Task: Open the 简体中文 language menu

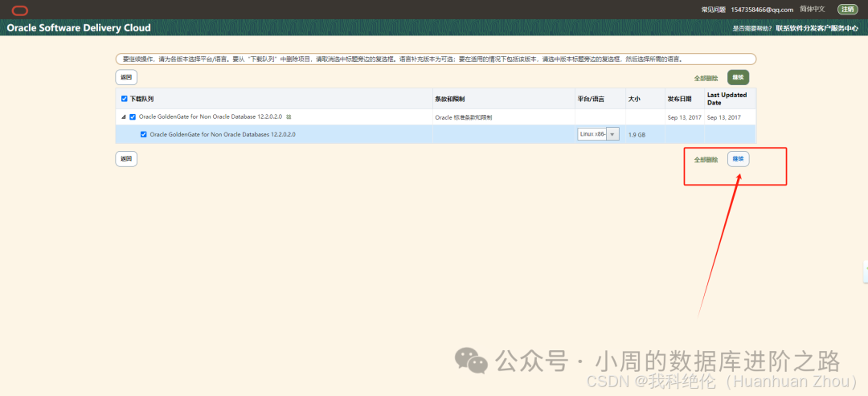Action: pyautogui.click(x=812, y=10)
